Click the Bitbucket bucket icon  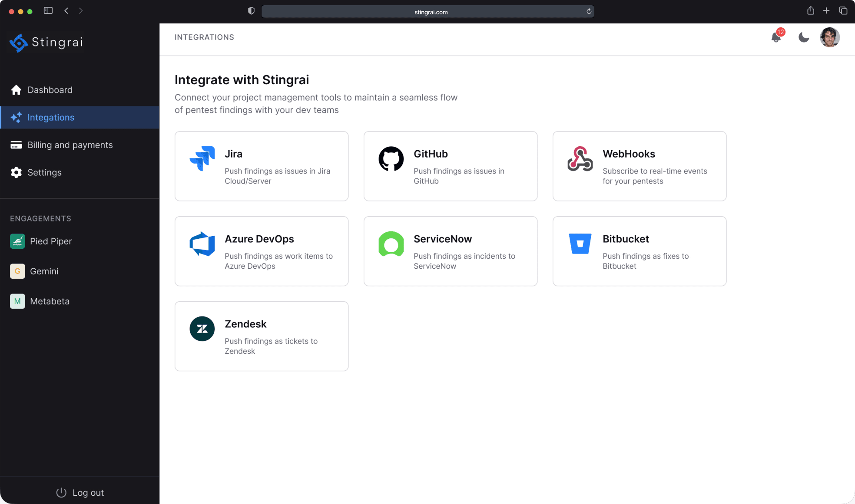[580, 244]
